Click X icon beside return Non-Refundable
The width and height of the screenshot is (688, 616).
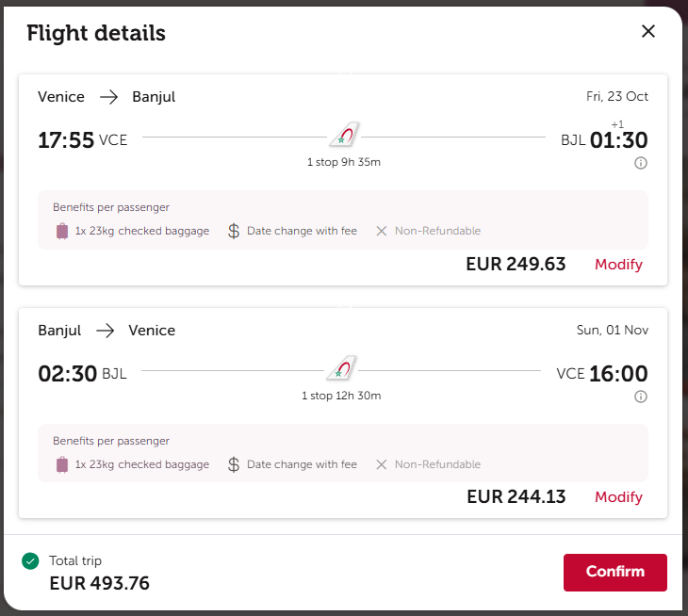point(382,464)
